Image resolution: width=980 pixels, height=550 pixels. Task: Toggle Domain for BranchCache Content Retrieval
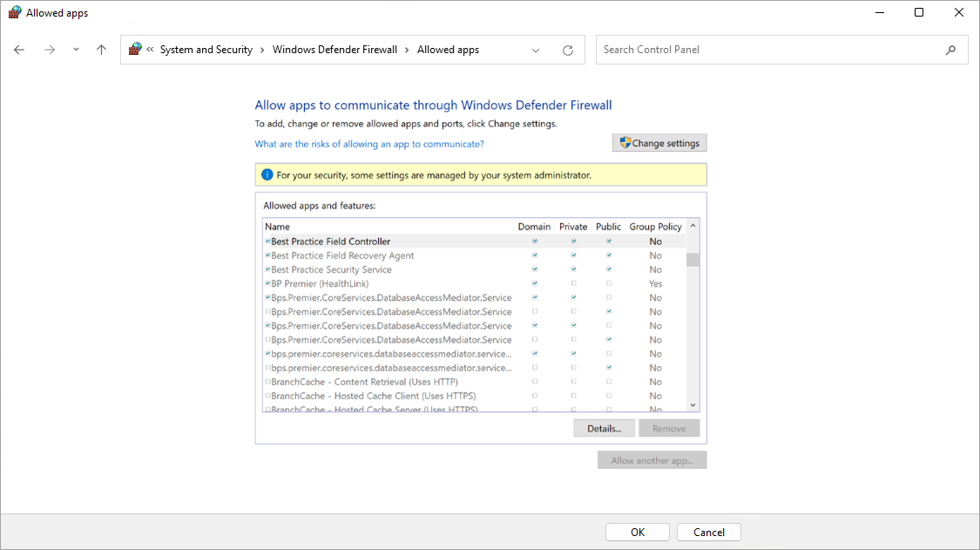coord(534,382)
